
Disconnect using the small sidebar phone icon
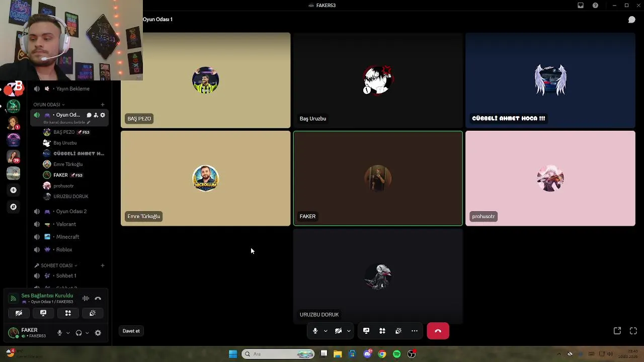98,299
